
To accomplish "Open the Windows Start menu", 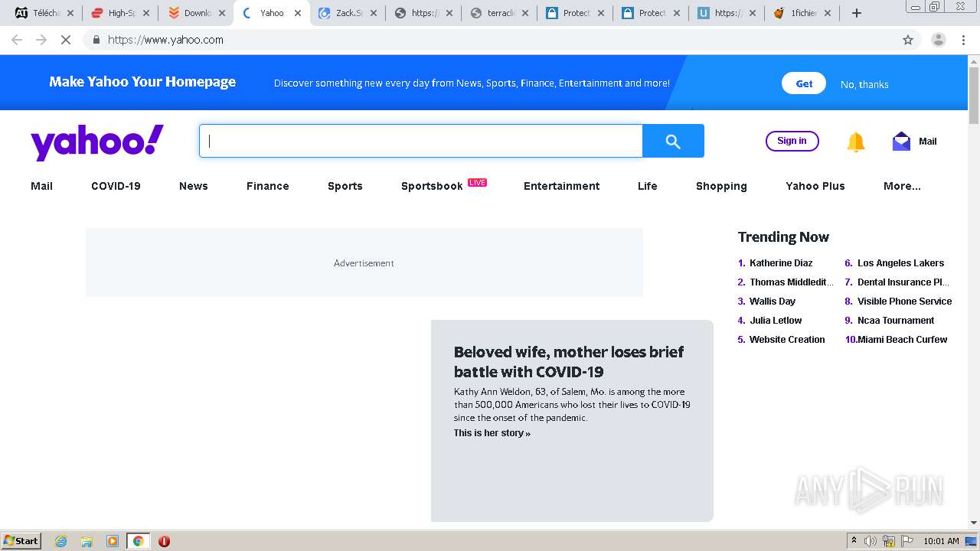I will coord(21,541).
